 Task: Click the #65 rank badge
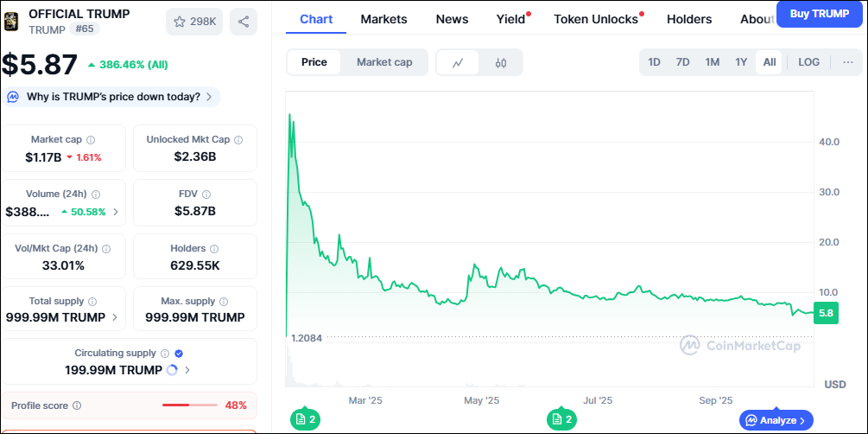tap(84, 29)
